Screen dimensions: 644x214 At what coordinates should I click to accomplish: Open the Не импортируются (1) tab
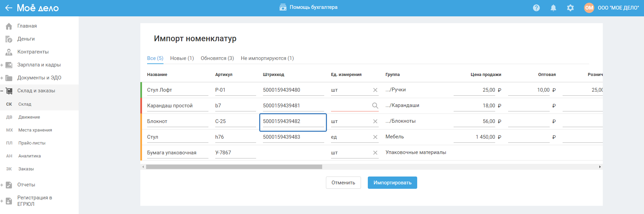click(x=267, y=58)
